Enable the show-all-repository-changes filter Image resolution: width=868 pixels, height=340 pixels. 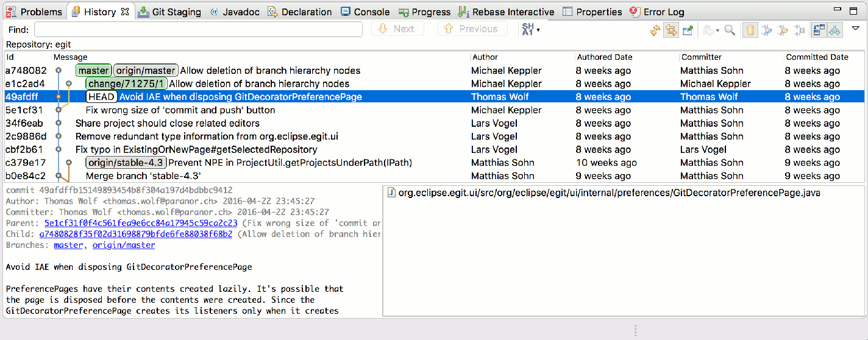(750, 30)
